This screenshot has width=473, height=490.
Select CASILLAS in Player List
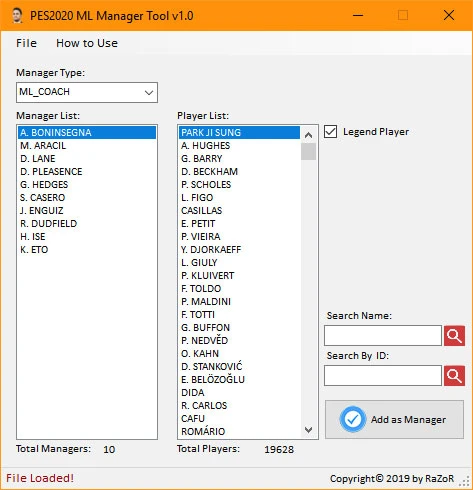pyautogui.click(x=240, y=210)
